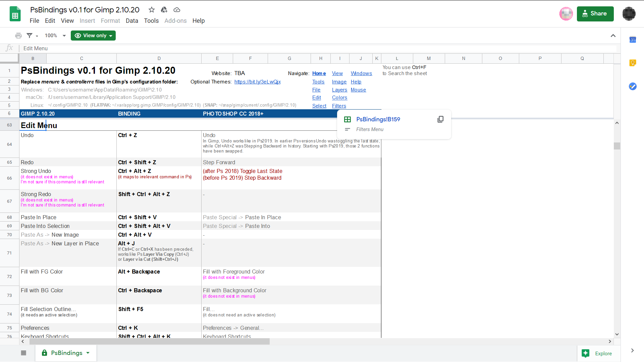Open the Tools menu
The image size is (644, 362).
coord(151,21)
